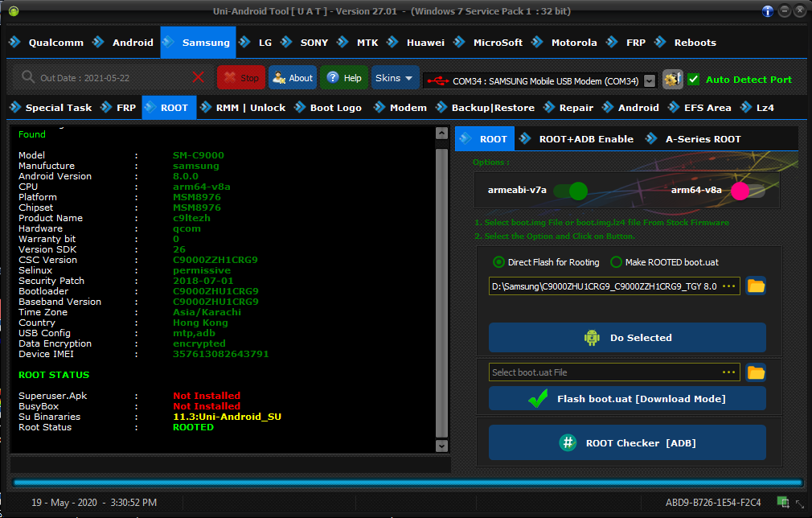Expand the COM port selection dropdown
This screenshot has width=812, height=518.
(x=650, y=80)
